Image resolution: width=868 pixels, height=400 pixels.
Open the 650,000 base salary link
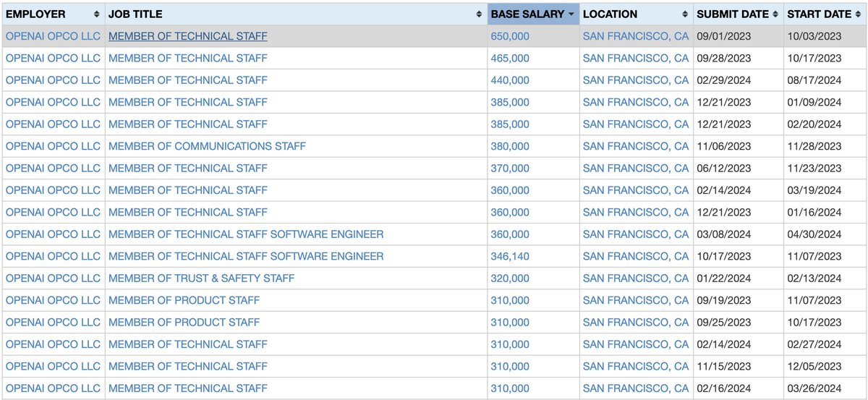tap(509, 36)
